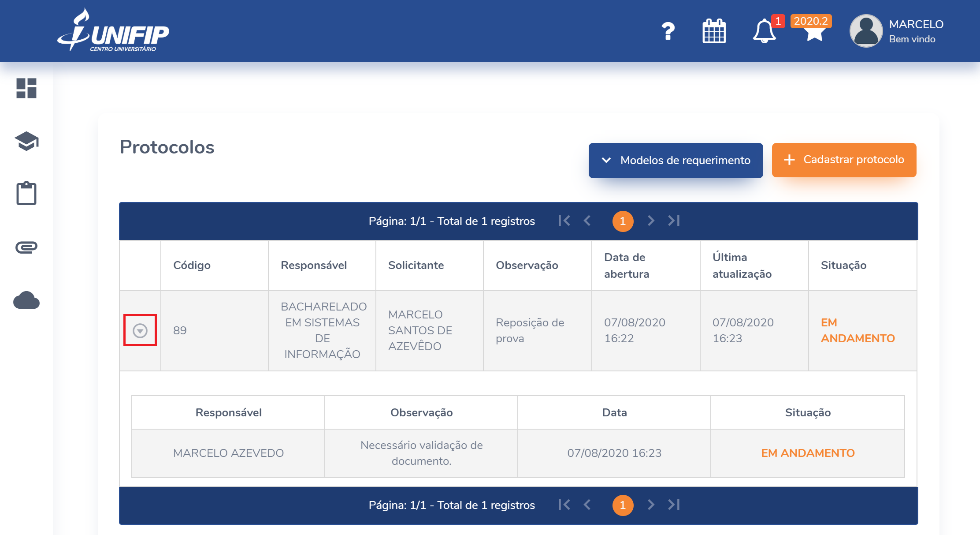Screen dimensions: 980x535
Task: Select page 1 in bottom paginator
Action: 623,505
